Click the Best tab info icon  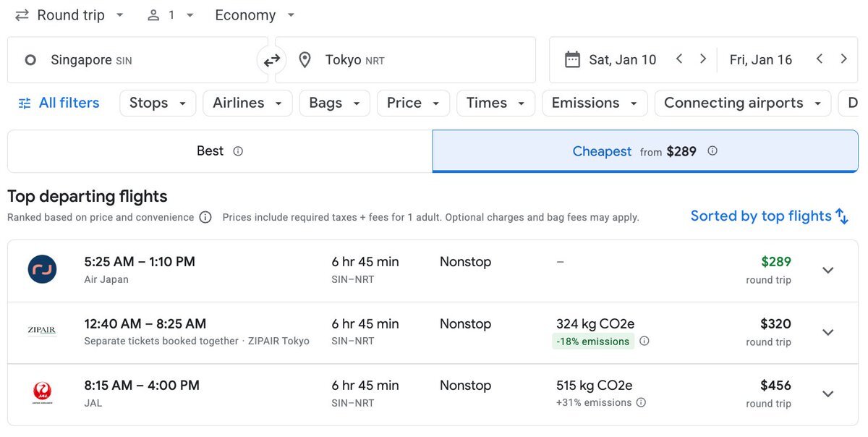pos(238,151)
